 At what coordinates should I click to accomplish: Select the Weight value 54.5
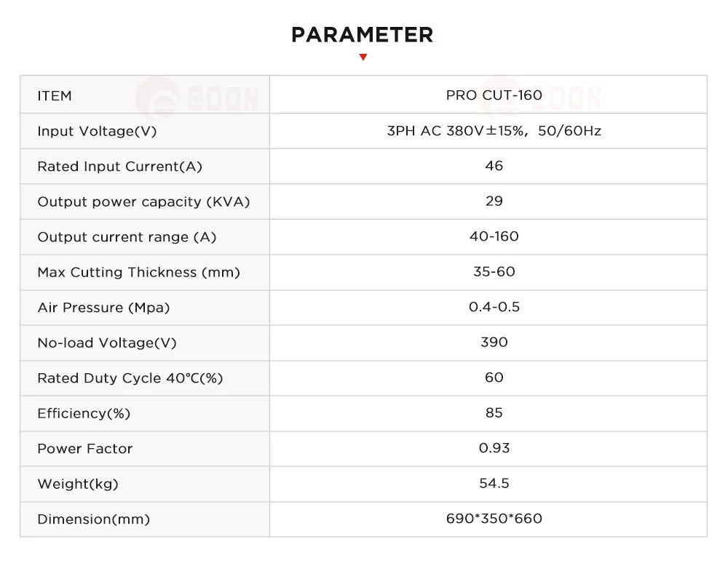point(494,483)
